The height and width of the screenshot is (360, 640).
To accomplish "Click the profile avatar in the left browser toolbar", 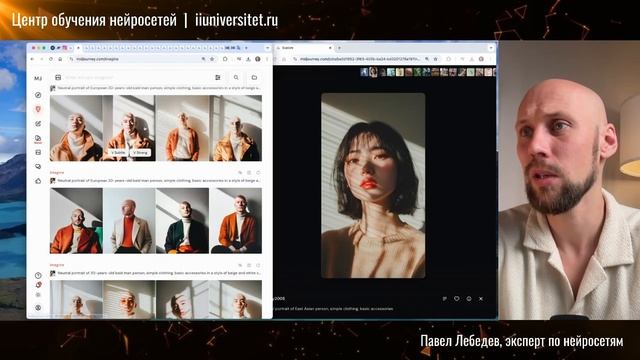I will (258, 59).
